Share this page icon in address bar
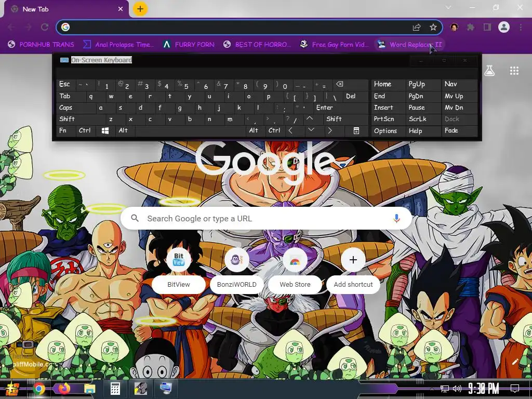Image resolution: width=532 pixels, height=399 pixels. tap(417, 27)
